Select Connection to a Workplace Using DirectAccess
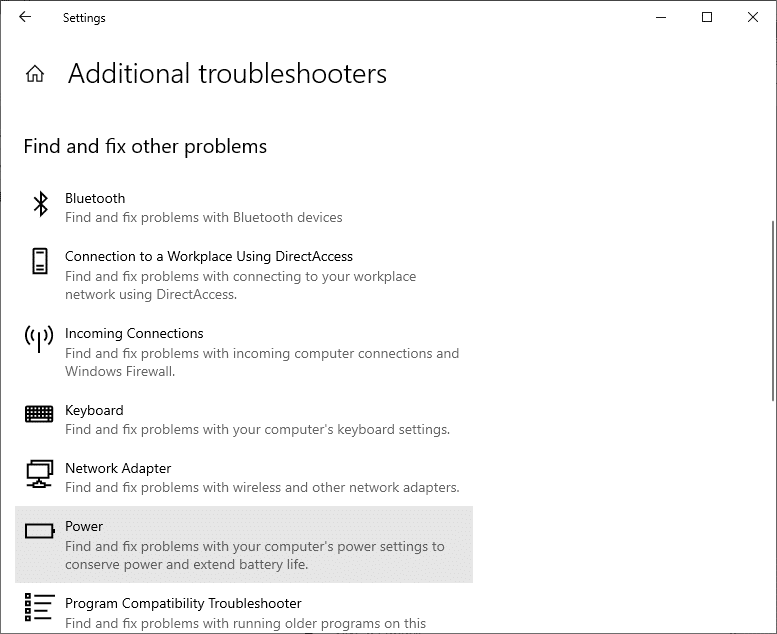 209,256
